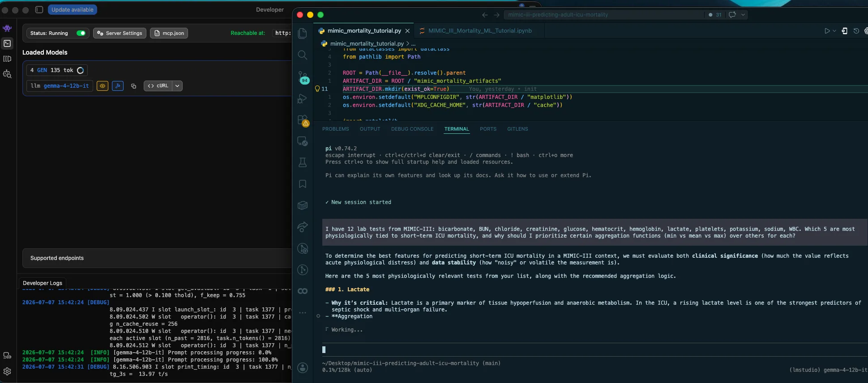Go forward with the navigation right arrow
868x383 pixels.
point(496,15)
